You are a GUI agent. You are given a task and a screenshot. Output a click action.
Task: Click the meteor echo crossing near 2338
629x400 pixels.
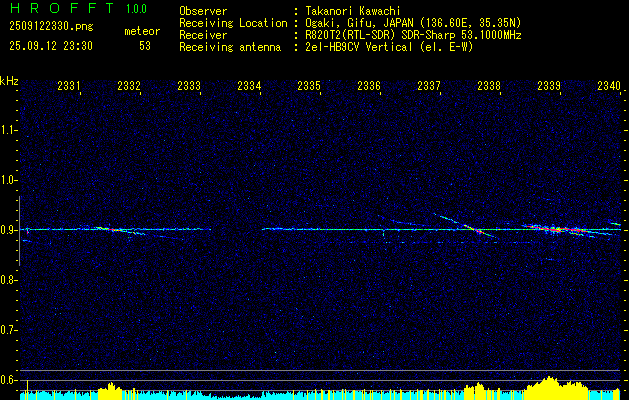click(x=477, y=230)
